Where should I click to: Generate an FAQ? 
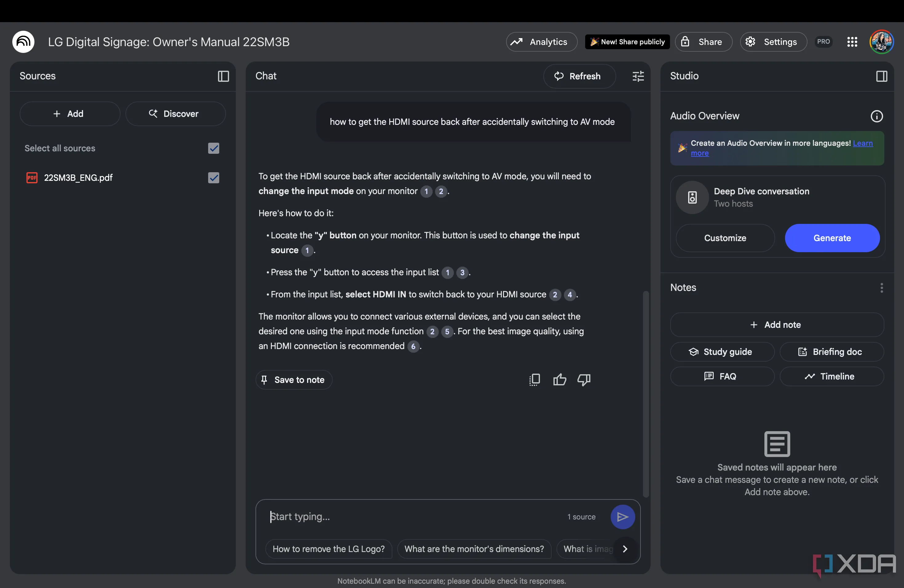722,376
